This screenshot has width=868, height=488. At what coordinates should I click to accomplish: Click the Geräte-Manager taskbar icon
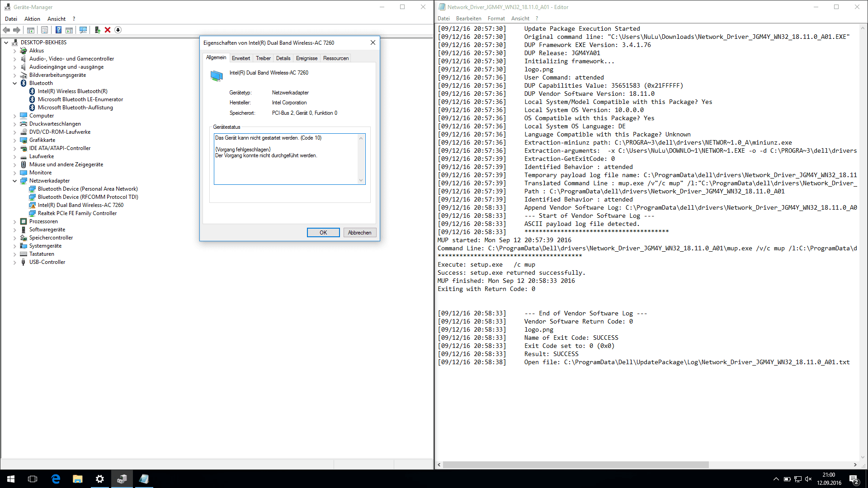pyautogui.click(x=122, y=479)
